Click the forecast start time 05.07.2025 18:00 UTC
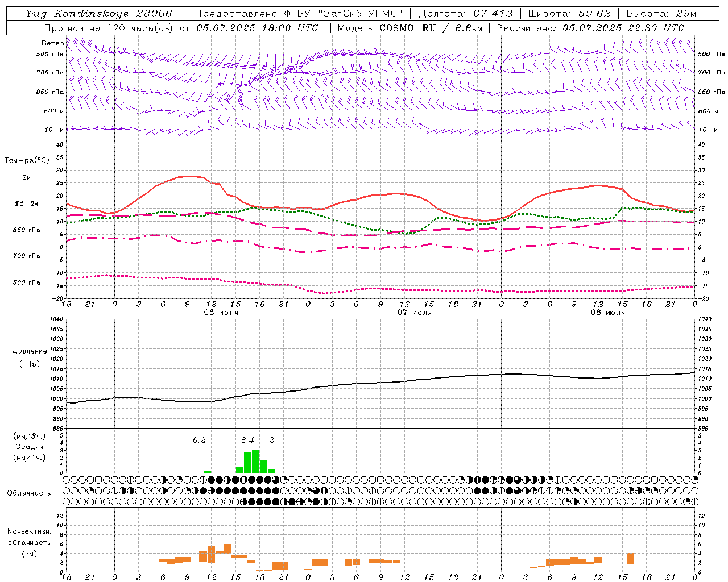The height and width of the screenshot is (582, 728). coord(257,28)
